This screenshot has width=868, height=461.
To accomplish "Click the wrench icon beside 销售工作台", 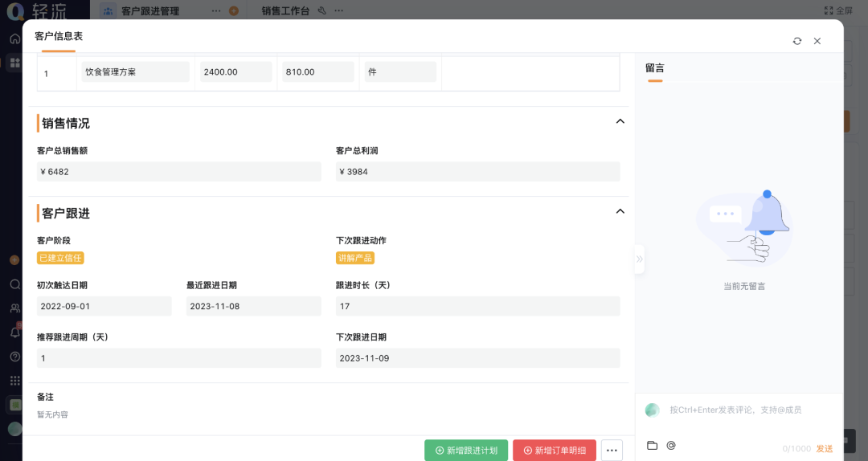I will 321,10.
